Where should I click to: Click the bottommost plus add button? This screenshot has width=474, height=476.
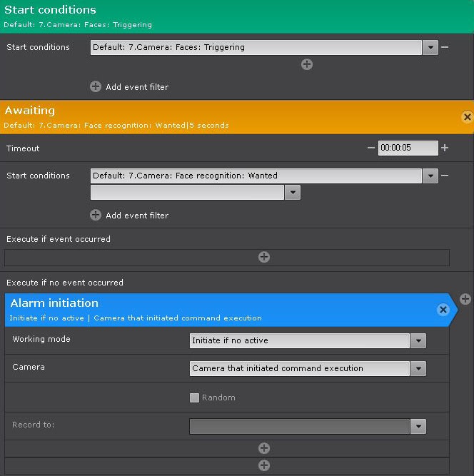point(264,465)
